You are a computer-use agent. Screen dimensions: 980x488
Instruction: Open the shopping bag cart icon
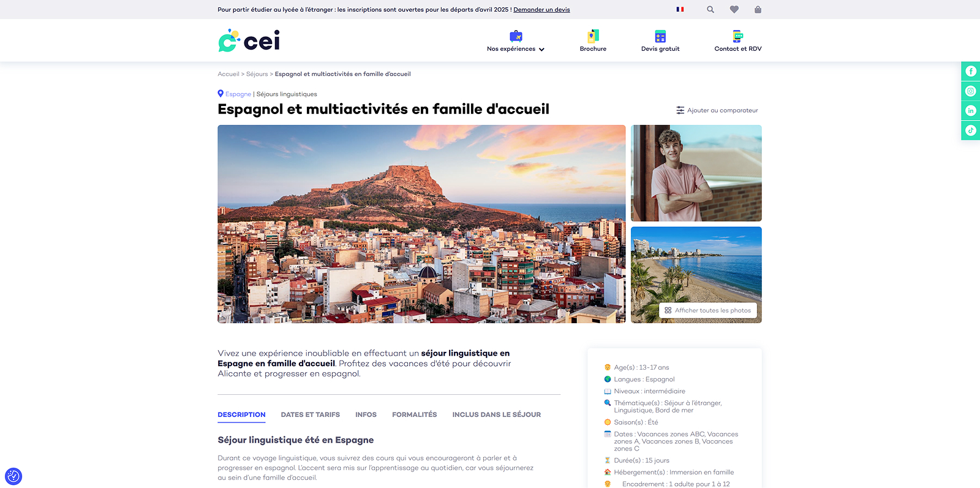click(758, 10)
